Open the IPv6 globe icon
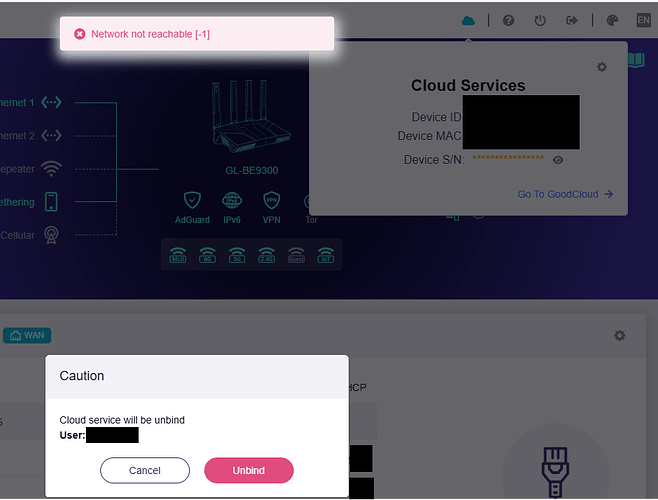 pyautogui.click(x=232, y=200)
